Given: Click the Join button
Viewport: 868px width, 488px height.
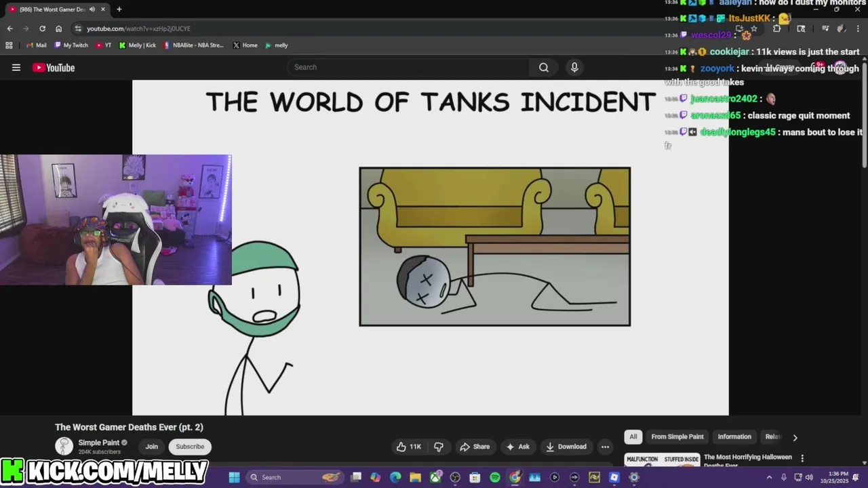Looking at the screenshot, I should point(151,447).
